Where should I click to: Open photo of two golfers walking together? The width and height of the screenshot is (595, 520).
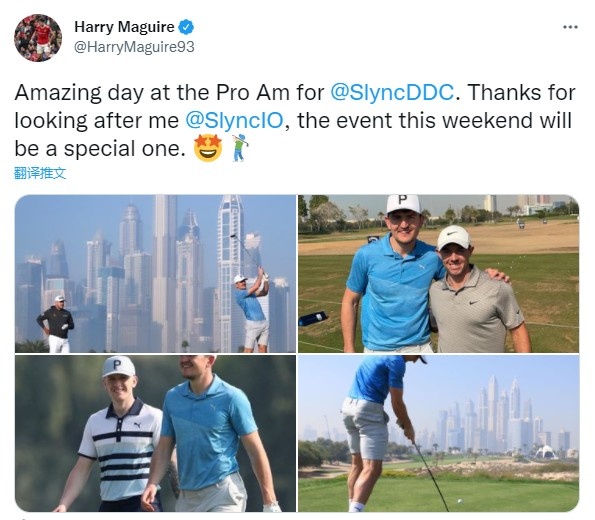155,433
